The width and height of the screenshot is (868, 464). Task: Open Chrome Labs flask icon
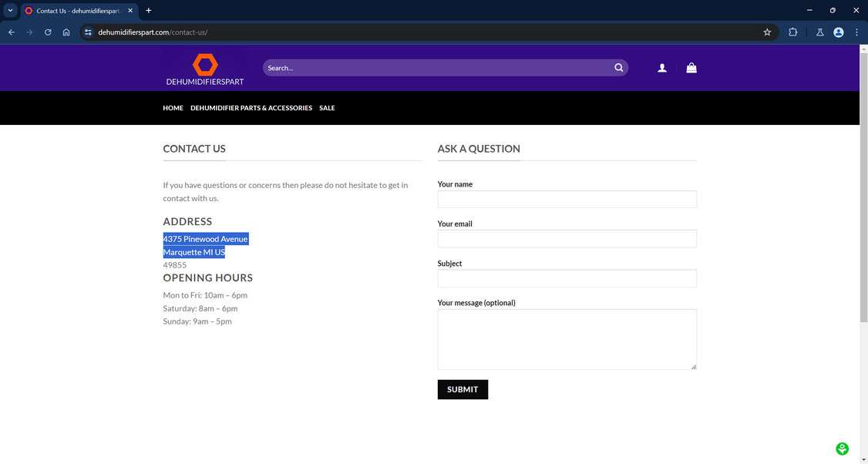820,32
